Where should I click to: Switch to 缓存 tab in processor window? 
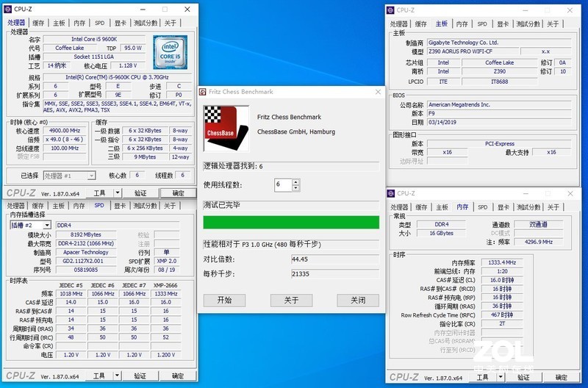[38, 23]
